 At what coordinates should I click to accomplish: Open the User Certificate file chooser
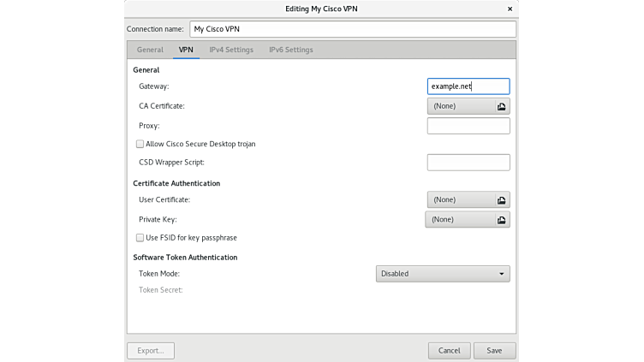(459, 199)
